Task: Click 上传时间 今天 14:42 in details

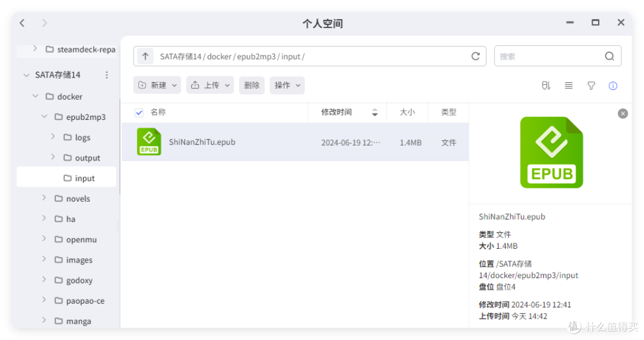Action: pyautogui.click(x=513, y=316)
